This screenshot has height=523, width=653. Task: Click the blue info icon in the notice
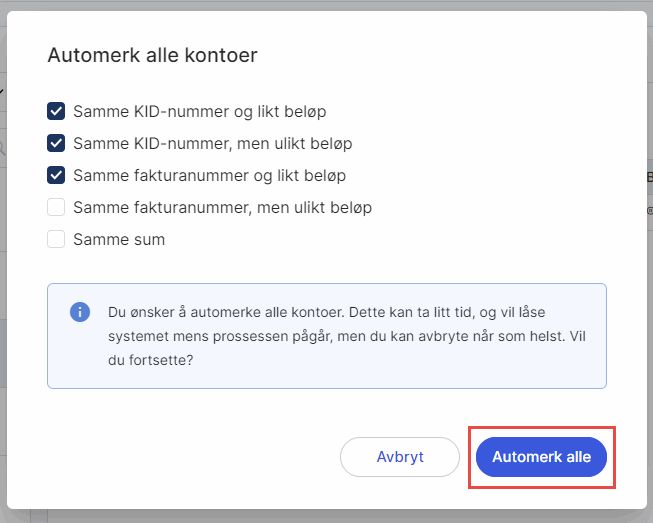(x=80, y=312)
